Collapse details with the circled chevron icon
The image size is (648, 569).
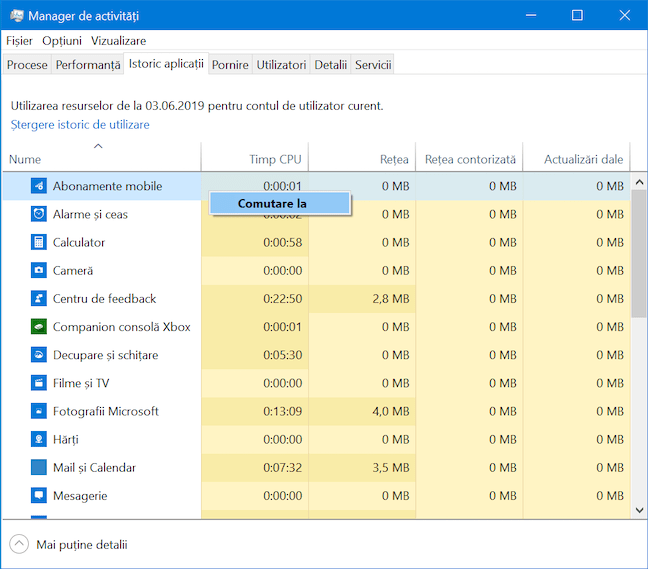[19, 544]
